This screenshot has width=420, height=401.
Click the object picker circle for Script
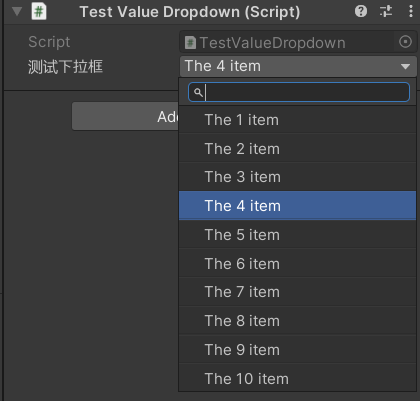coord(405,42)
